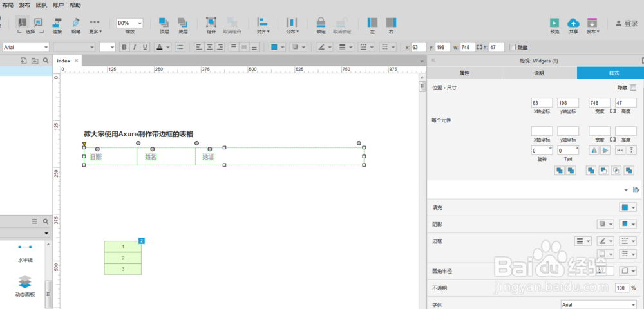Send selection to back with 底层
Screen dimensions: 644x309
[x=183, y=26]
